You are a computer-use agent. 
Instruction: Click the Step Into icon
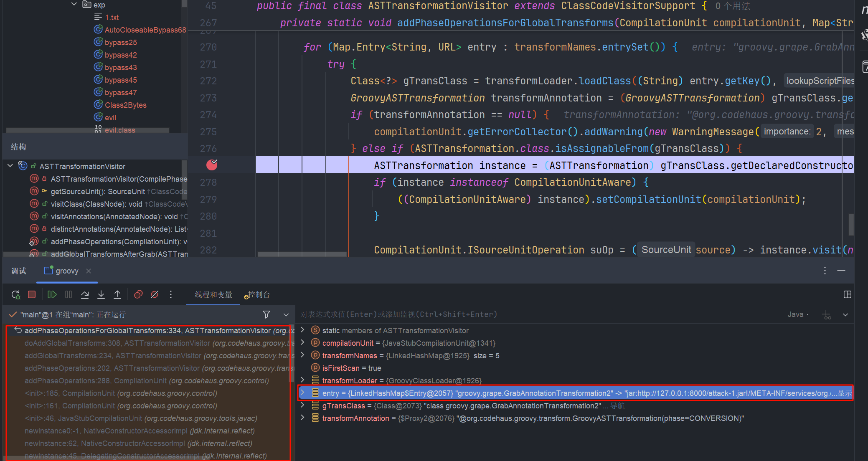(x=101, y=295)
